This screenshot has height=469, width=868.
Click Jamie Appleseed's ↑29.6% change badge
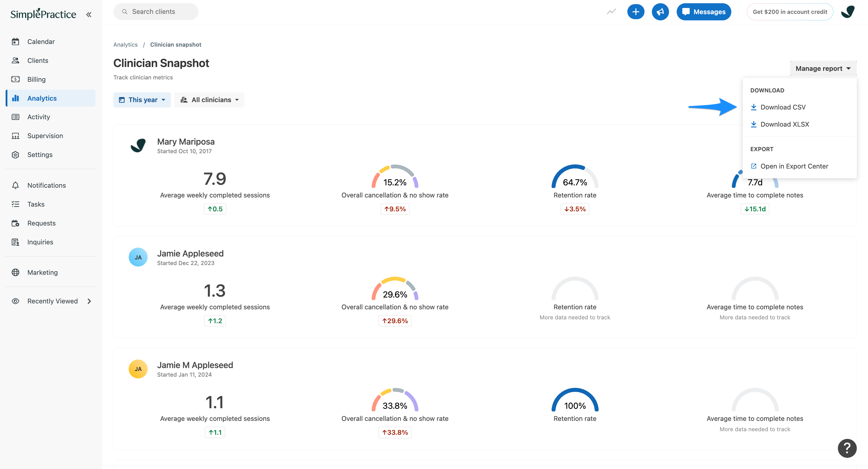pyautogui.click(x=395, y=321)
